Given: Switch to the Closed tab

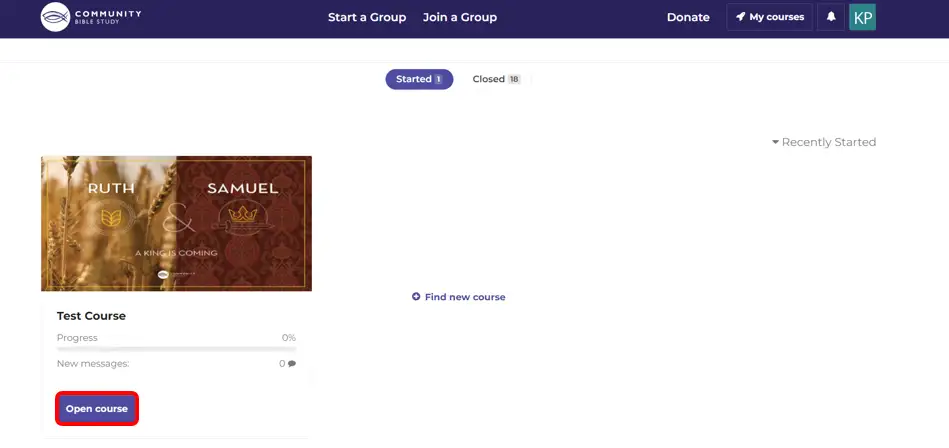Looking at the screenshot, I should tap(496, 79).
